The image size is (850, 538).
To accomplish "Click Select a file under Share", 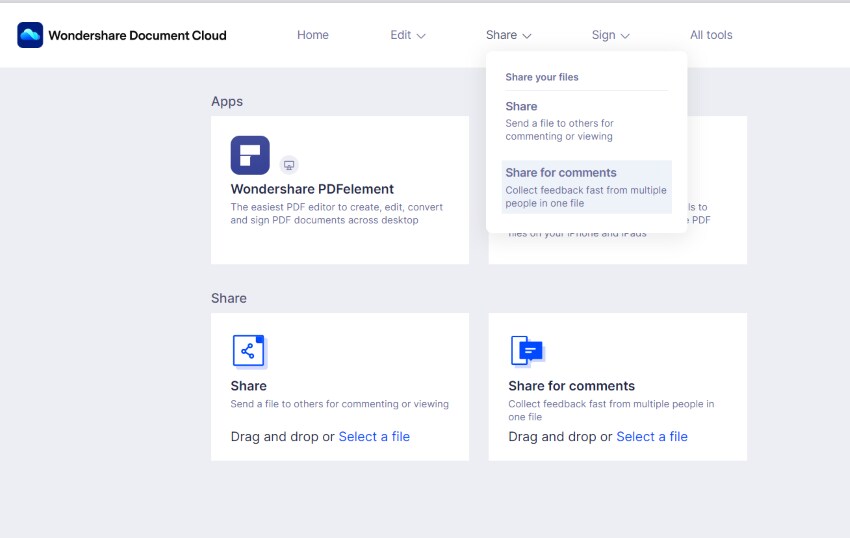I will 374,437.
